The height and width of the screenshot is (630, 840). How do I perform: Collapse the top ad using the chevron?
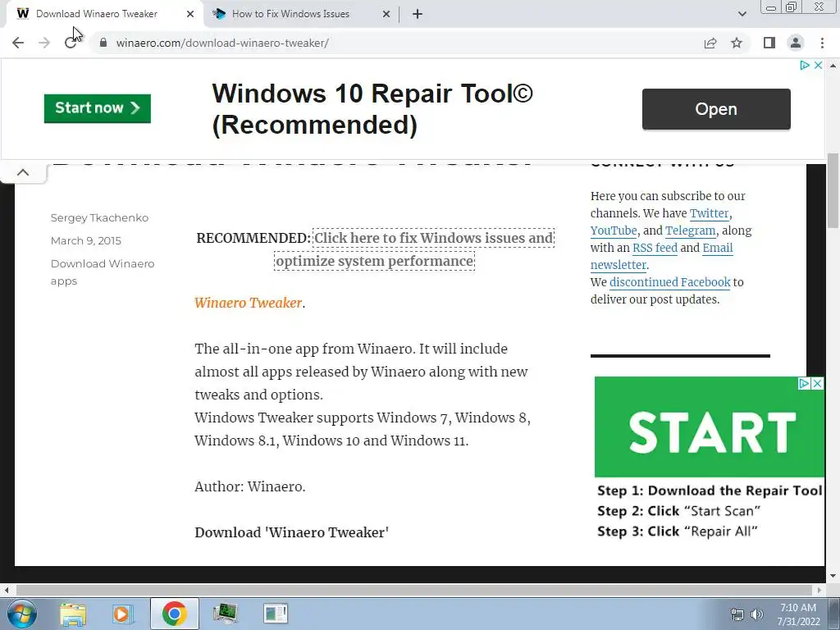23,172
